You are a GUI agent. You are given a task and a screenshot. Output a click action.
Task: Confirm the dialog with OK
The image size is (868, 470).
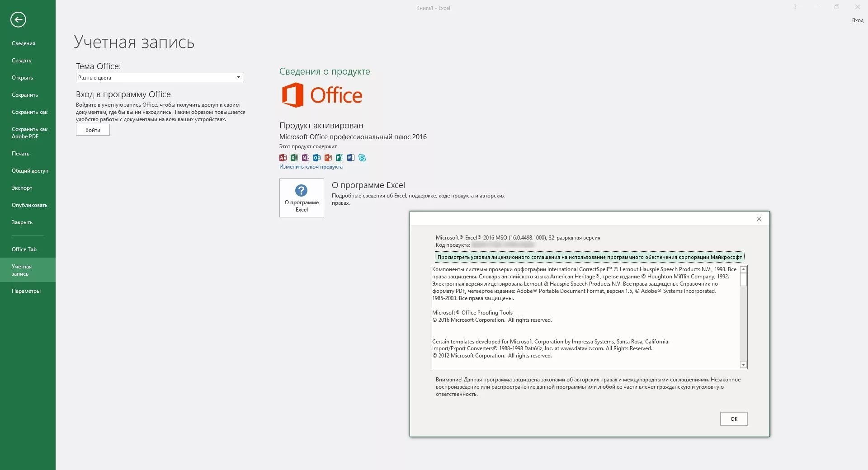pyautogui.click(x=734, y=419)
